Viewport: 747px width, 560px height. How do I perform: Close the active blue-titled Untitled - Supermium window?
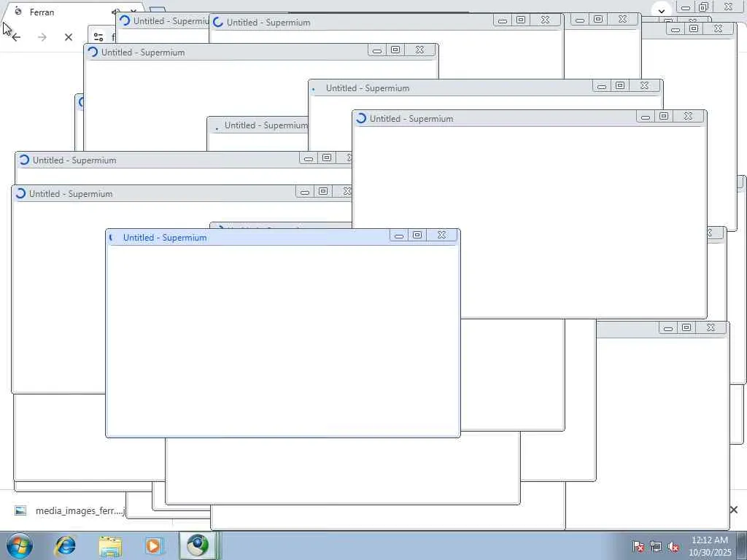(442, 235)
